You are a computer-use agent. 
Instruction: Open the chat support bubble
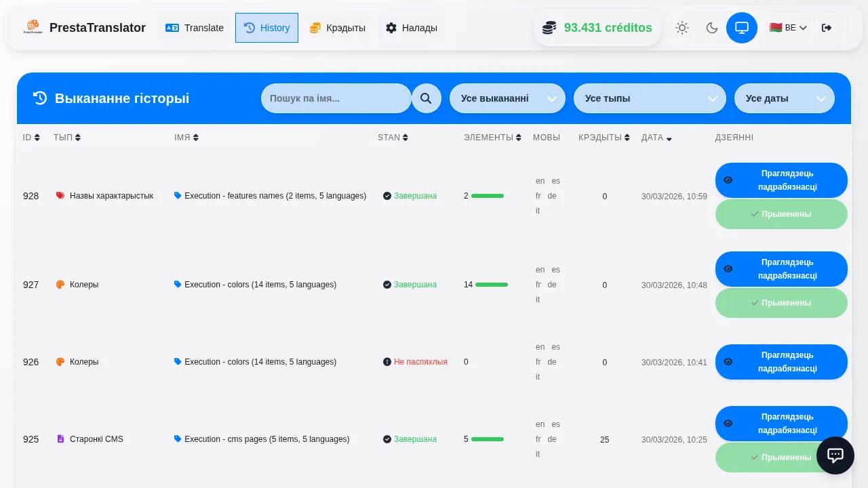pyautogui.click(x=835, y=455)
